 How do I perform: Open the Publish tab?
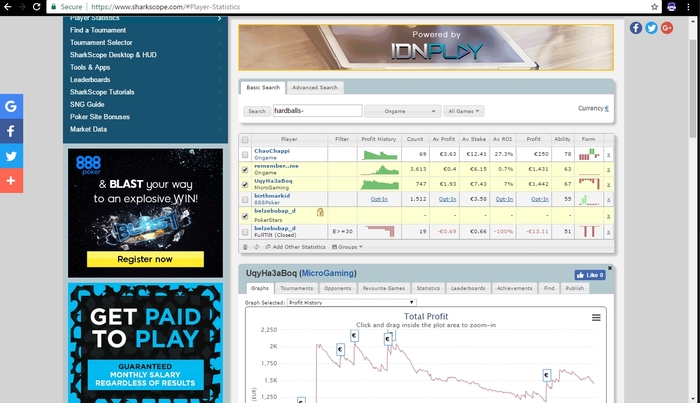pyautogui.click(x=575, y=288)
